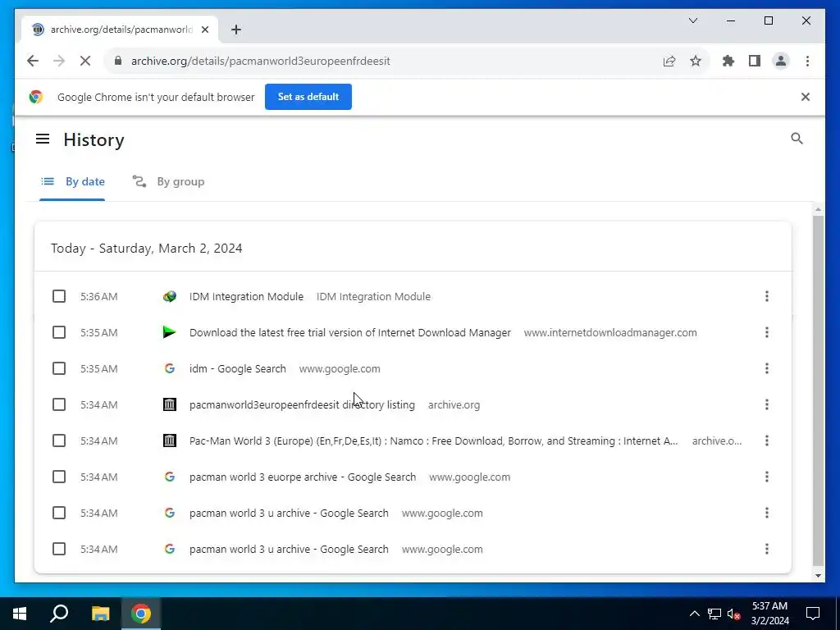The height and width of the screenshot is (630, 840).
Task: Click the Google favicon beside idm search
Action: 169,368
